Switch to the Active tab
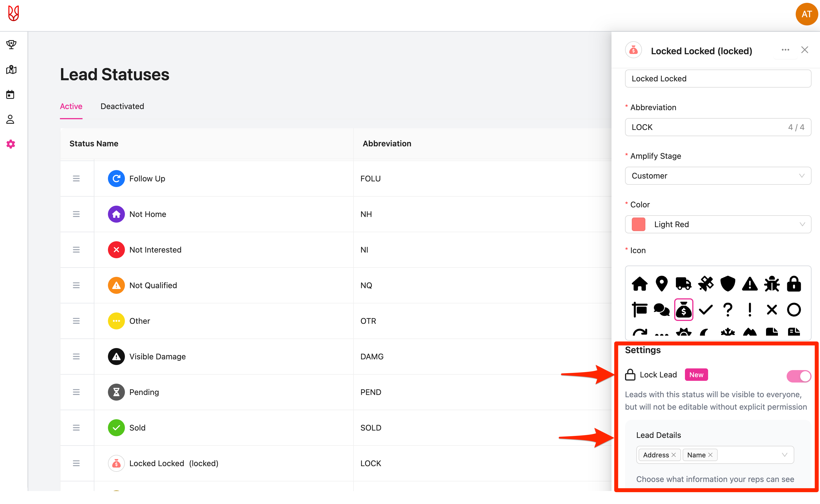Screen dimensions: 820x504 coord(71,106)
